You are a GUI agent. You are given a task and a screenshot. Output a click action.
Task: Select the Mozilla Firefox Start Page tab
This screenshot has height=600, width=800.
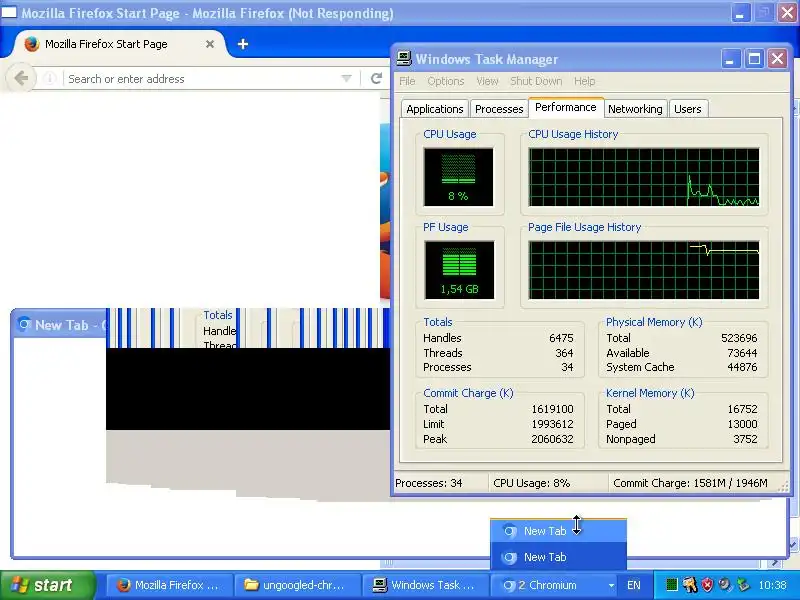118,44
